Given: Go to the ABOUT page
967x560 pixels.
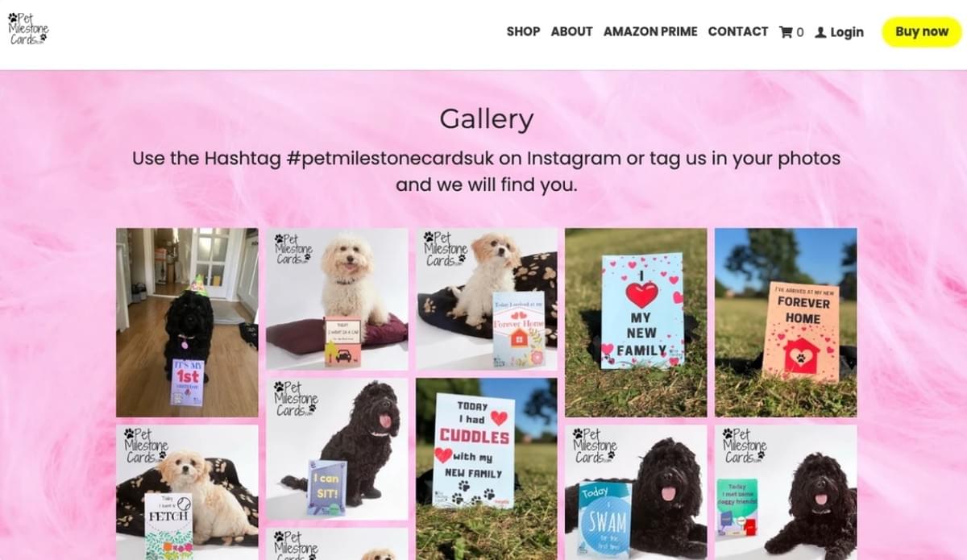Looking at the screenshot, I should [x=571, y=31].
